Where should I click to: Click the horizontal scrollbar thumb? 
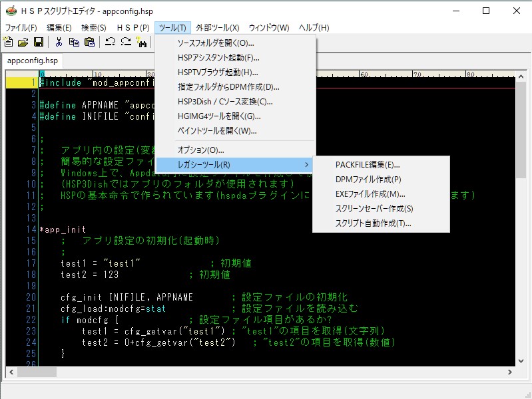pyautogui.click(x=37, y=372)
